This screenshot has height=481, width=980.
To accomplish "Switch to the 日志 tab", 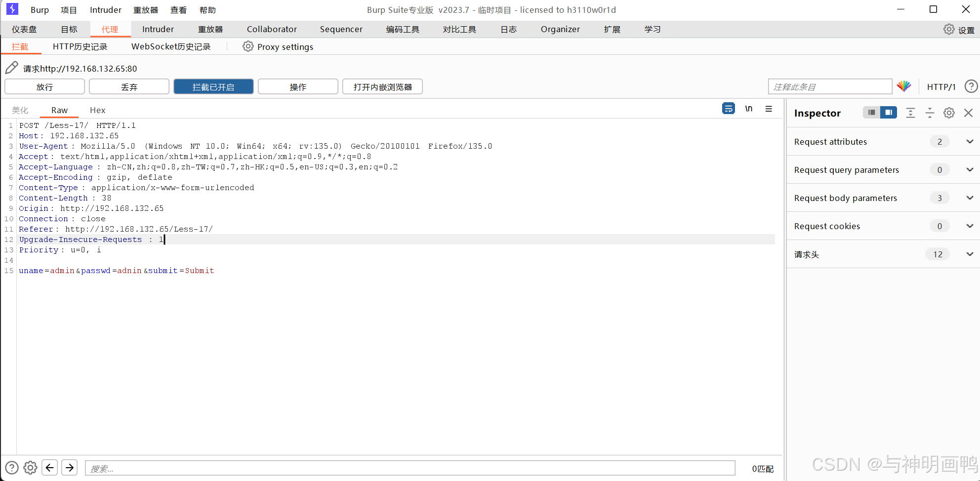I will coord(508,29).
